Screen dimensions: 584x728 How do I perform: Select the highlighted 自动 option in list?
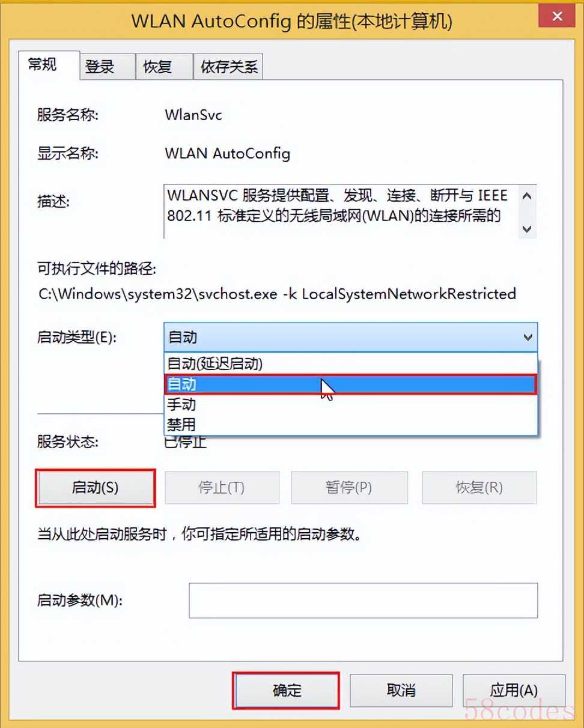pos(351,384)
